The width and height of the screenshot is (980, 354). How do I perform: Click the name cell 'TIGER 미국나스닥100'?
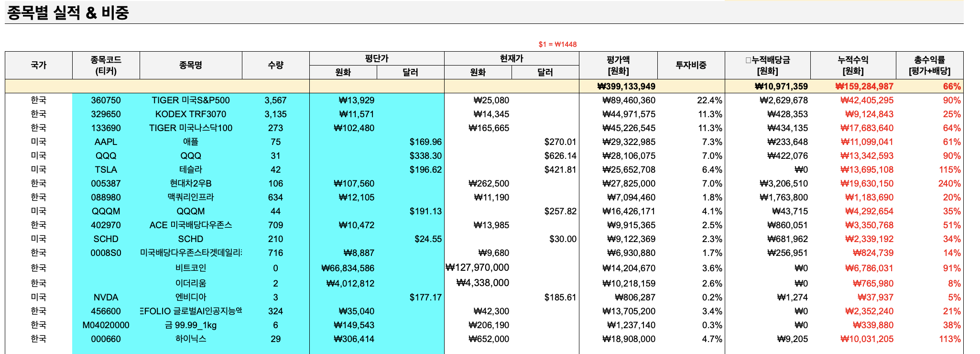[x=191, y=128]
